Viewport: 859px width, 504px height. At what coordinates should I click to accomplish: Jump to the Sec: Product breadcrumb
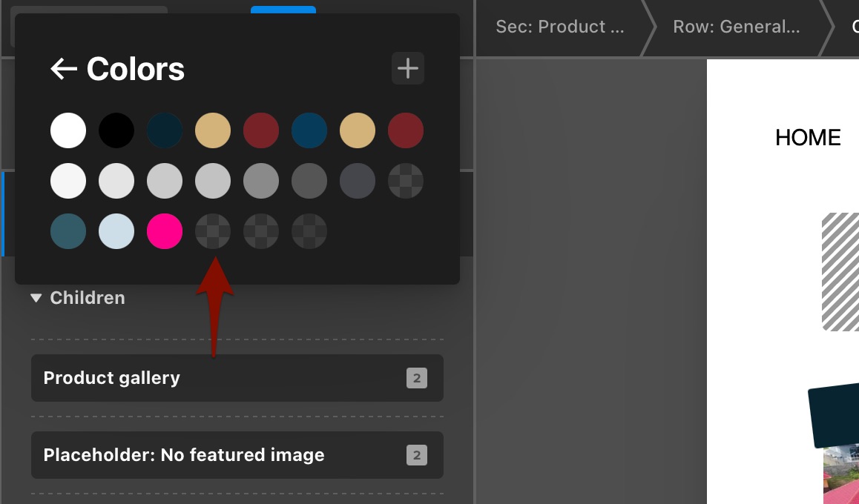(560, 27)
